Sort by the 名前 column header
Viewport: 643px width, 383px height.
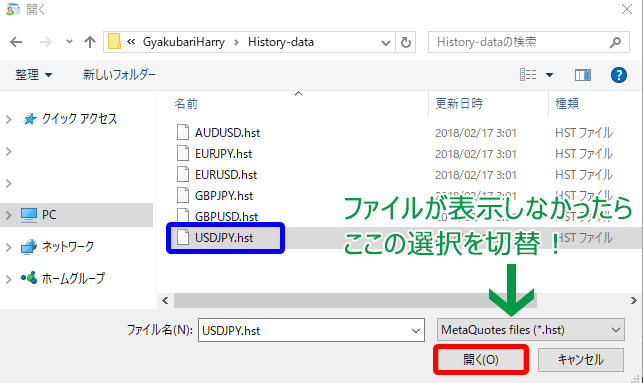tap(186, 104)
